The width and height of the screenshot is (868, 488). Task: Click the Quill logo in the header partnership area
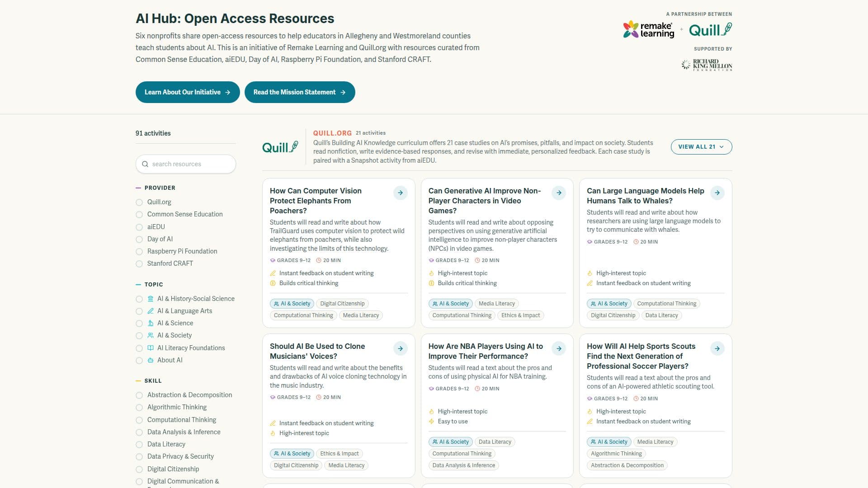click(x=710, y=30)
